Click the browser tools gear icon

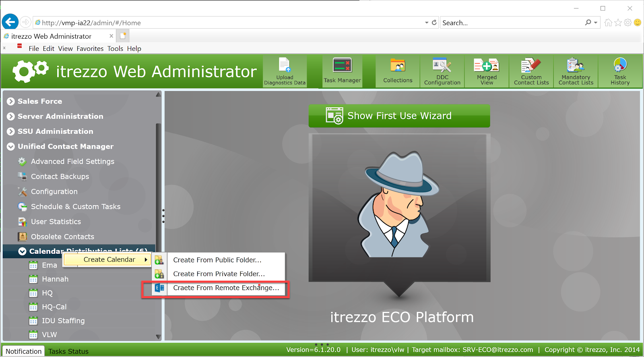[628, 23]
